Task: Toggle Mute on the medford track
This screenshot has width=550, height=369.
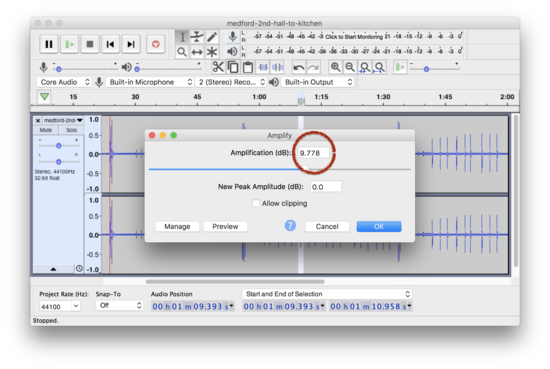Action: (46, 130)
